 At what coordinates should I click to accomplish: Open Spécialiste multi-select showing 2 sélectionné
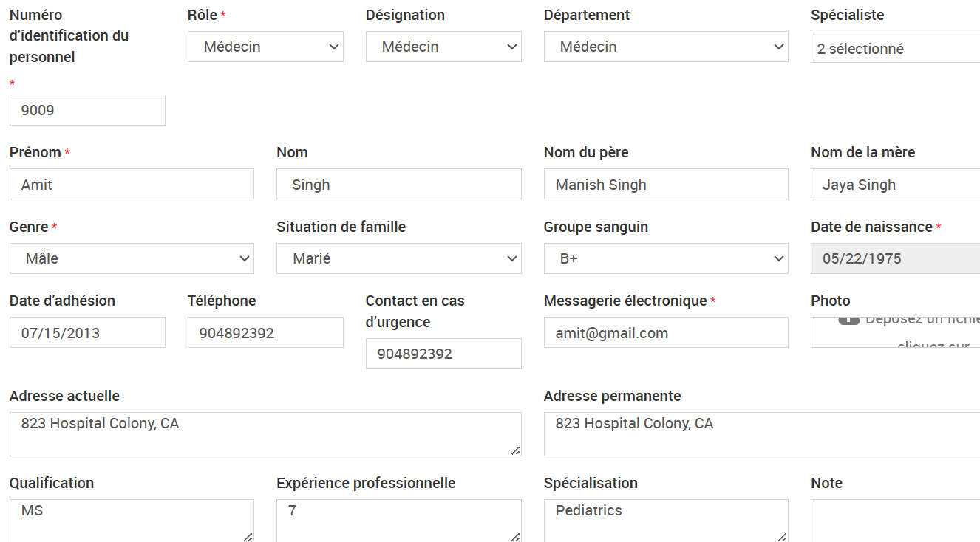[895, 47]
